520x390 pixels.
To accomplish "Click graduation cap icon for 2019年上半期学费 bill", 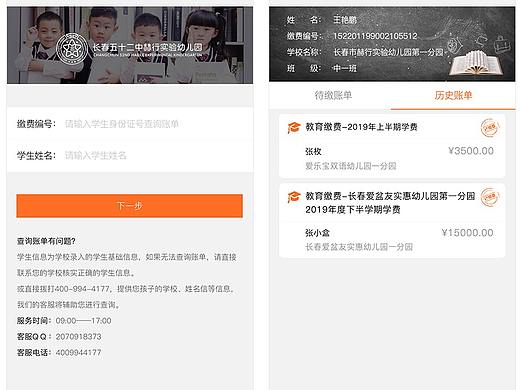I will click(294, 127).
